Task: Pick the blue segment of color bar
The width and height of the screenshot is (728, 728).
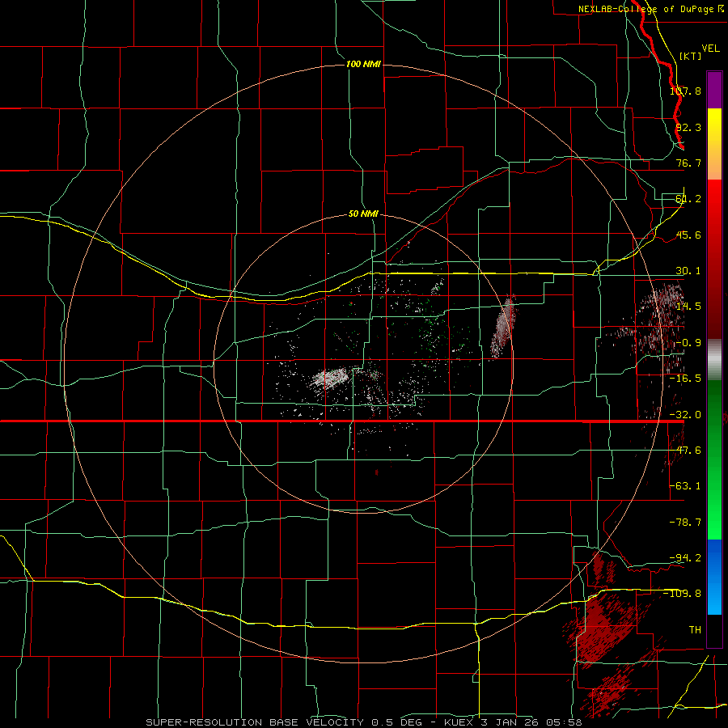Action: tap(714, 577)
